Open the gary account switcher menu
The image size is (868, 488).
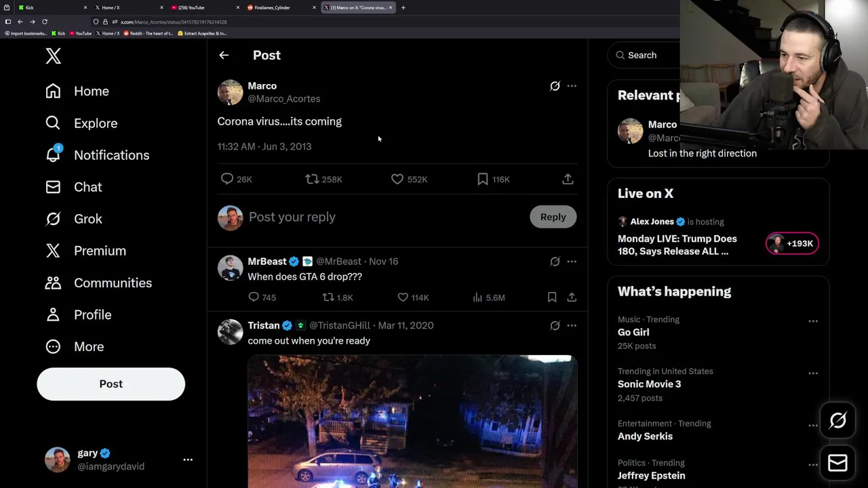click(119, 460)
